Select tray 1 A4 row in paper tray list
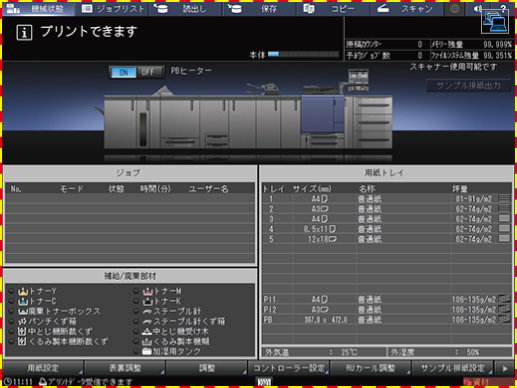This screenshot has height=388, width=517. click(387, 199)
